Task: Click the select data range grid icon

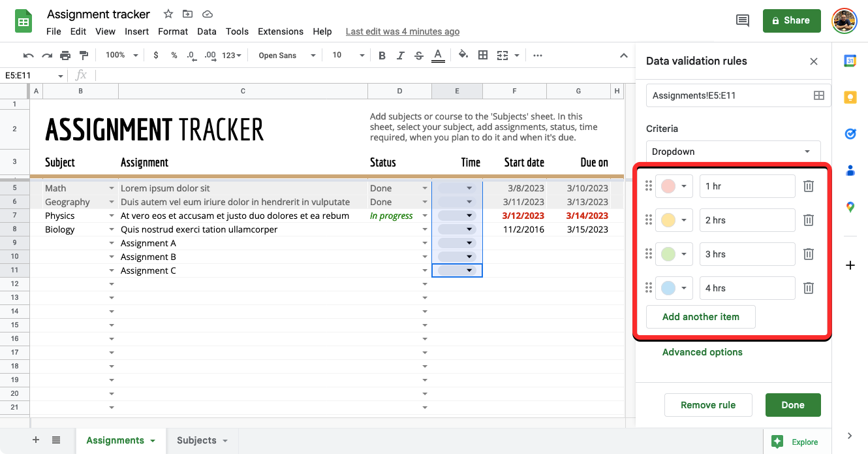Action: [x=818, y=95]
